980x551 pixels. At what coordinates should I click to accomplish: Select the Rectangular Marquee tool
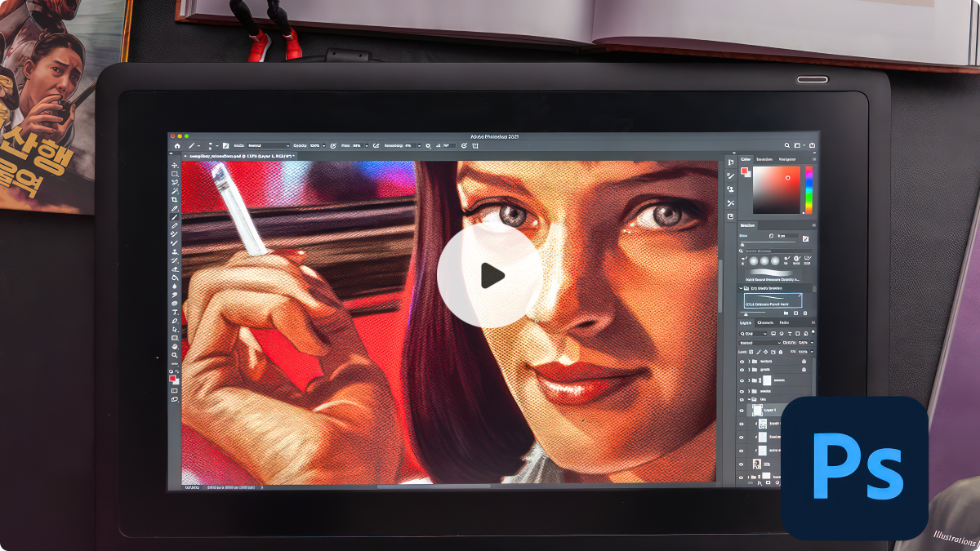click(175, 173)
